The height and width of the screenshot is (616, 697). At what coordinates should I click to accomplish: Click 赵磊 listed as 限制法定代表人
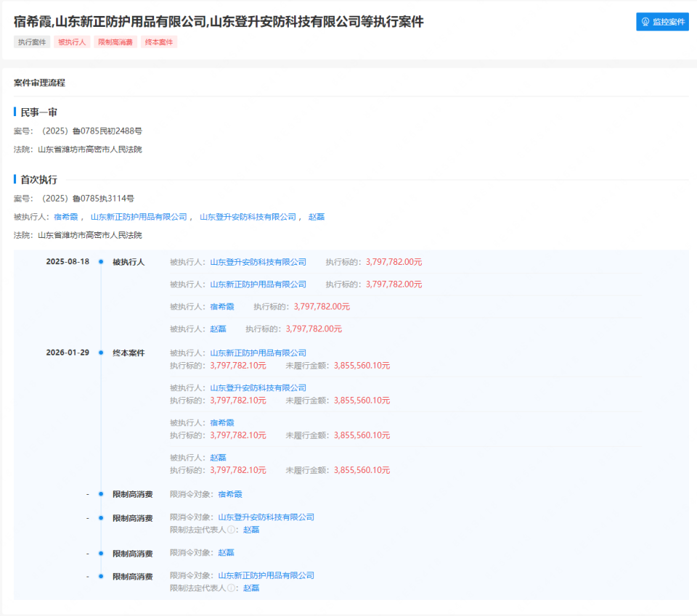point(250,530)
